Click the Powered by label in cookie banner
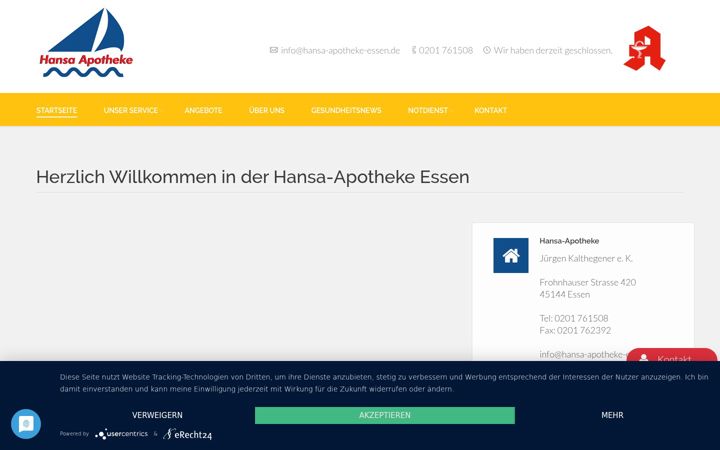 point(74,433)
